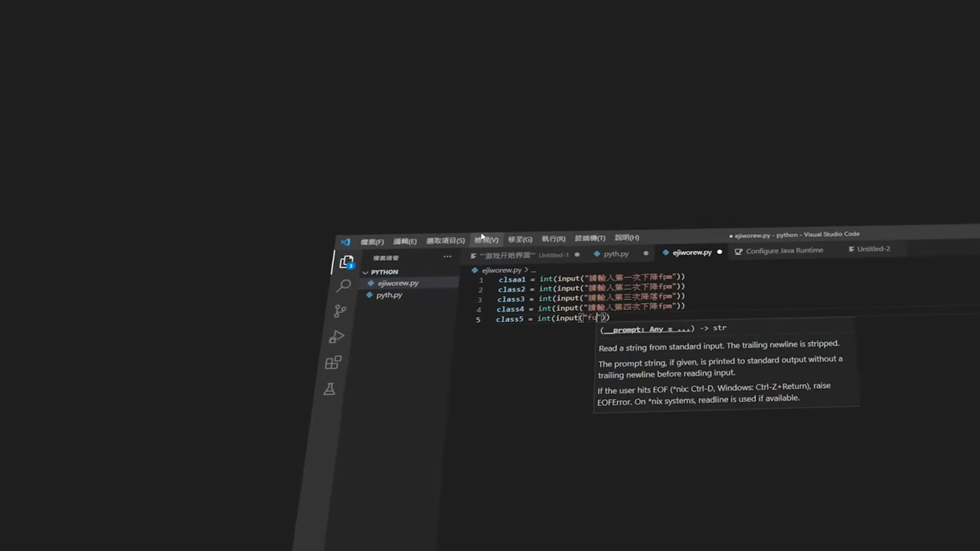This screenshot has height=551, width=980.
Task: Switch to the Untitled-2 tab
Action: (873, 249)
